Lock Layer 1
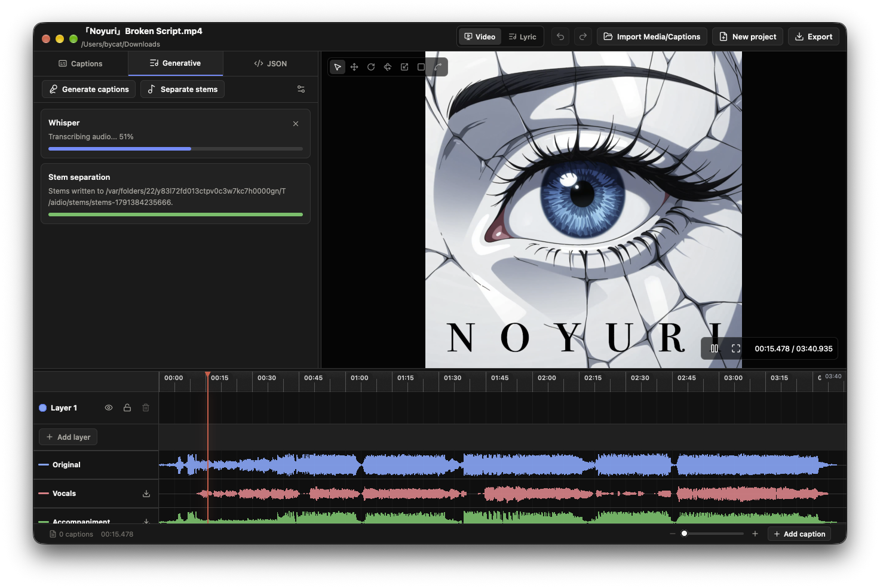The height and width of the screenshot is (588, 880). point(127,408)
